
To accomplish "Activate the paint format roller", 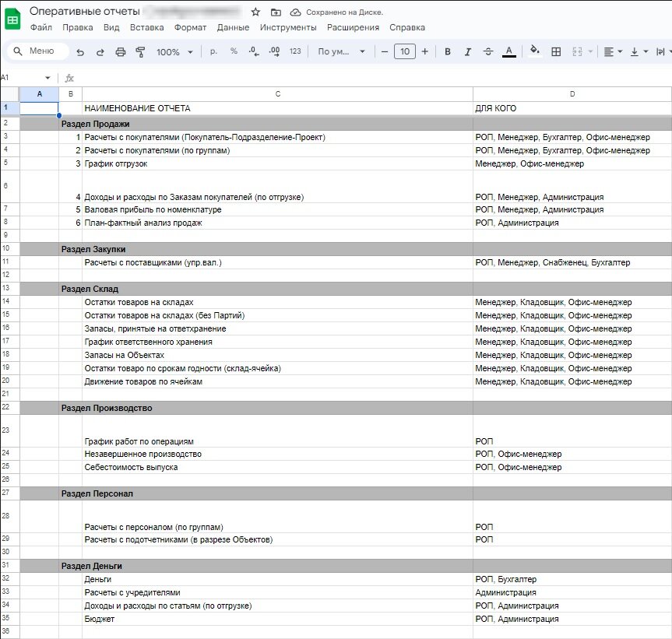I will (141, 52).
